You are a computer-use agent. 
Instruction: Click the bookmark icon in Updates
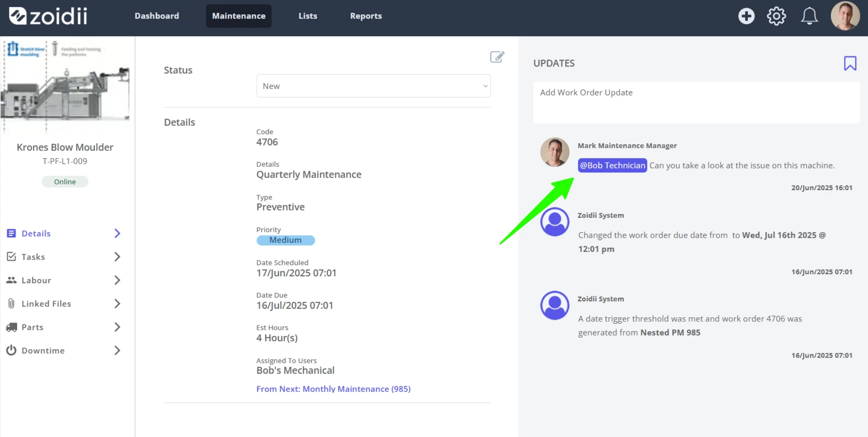(850, 63)
